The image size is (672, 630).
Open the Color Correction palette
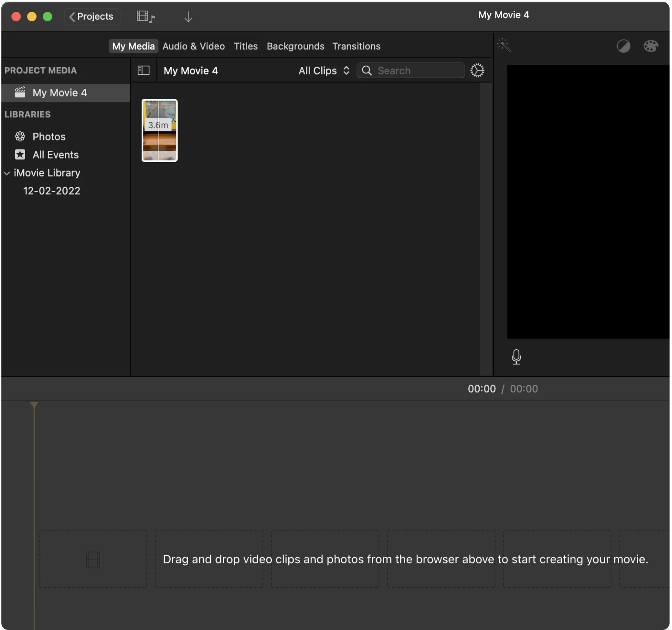[651, 46]
